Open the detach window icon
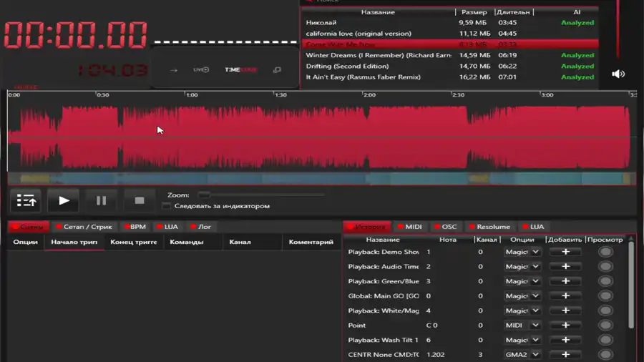This screenshot has width=644, height=362. pos(277,70)
